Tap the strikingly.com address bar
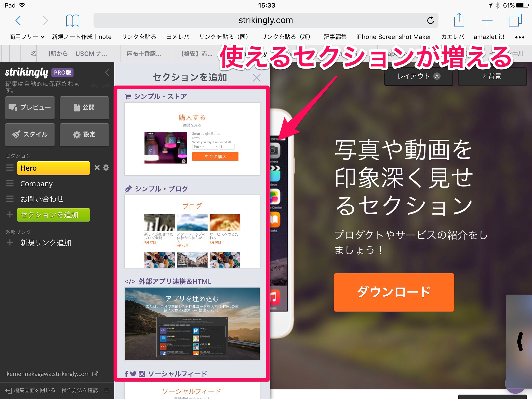 tap(265, 20)
